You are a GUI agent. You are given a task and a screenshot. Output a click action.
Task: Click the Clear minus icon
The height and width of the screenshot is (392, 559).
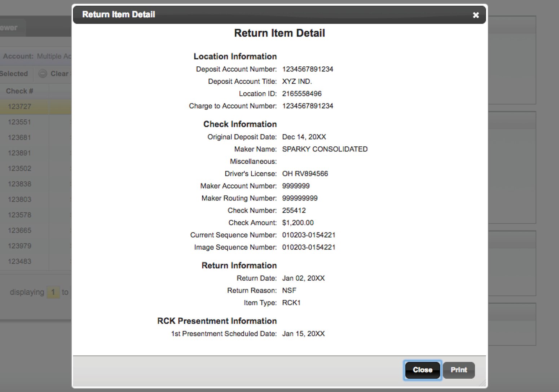43,74
